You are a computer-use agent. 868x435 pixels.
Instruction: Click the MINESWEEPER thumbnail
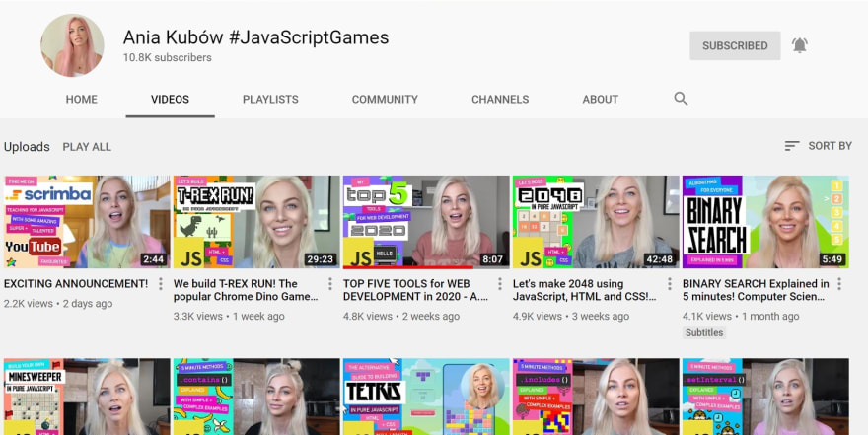[x=87, y=397]
